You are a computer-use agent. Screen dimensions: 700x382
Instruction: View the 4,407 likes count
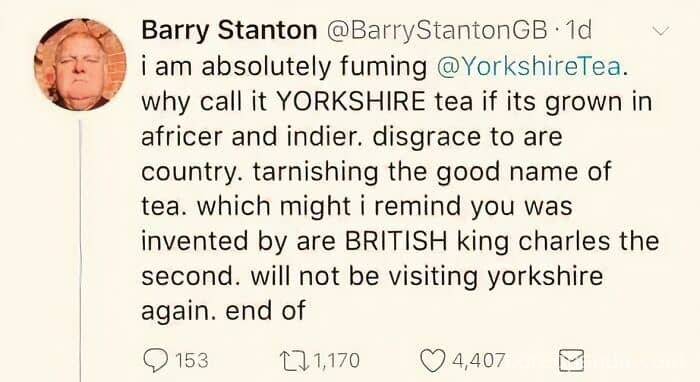(479, 361)
